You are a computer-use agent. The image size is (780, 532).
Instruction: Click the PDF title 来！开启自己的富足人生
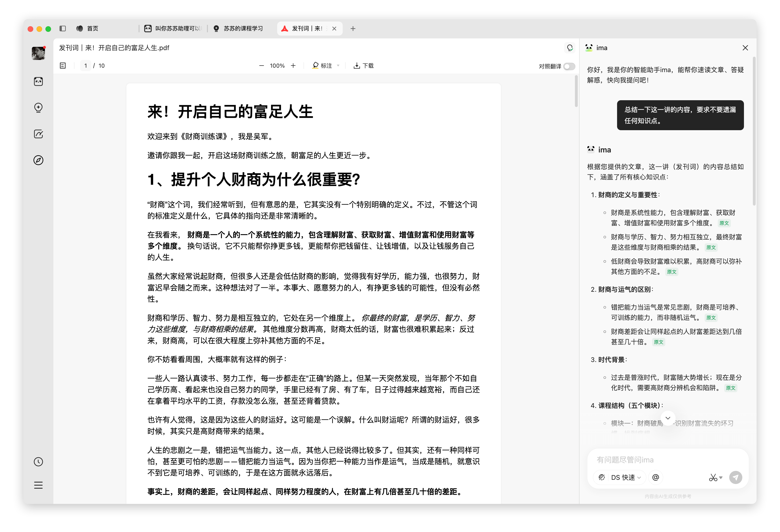(x=230, y=112)
